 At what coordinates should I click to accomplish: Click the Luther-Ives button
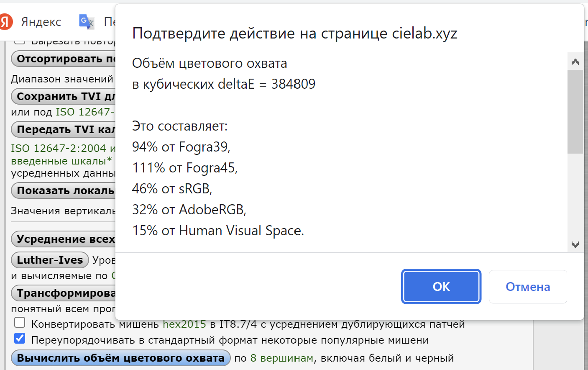point(50,260)
